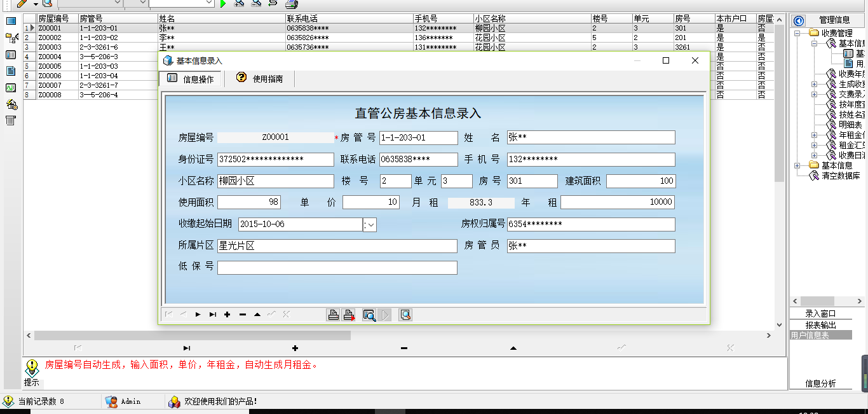Switch to the 信息操作 tab
Image resolution: width=868 pixels, height=414 pixels.
[191, 79]
